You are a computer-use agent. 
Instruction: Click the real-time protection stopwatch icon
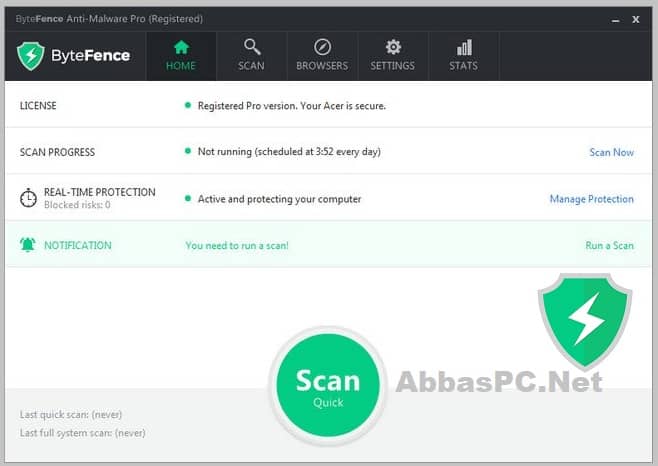(x=28, y=198)
